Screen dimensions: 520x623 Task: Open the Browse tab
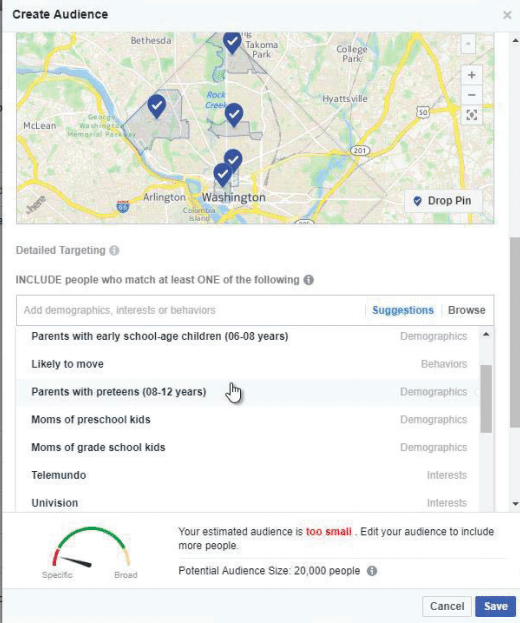(x=467, y=310)
